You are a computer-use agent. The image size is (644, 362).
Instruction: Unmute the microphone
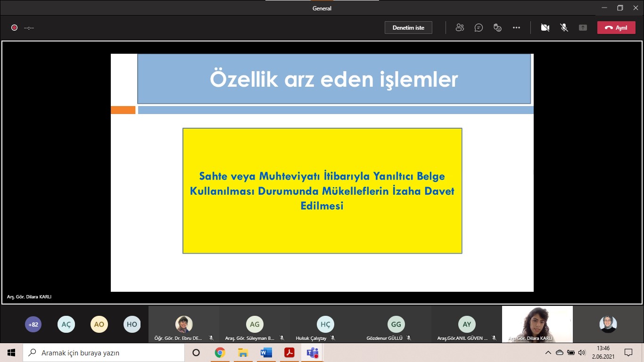click(564, 28)
